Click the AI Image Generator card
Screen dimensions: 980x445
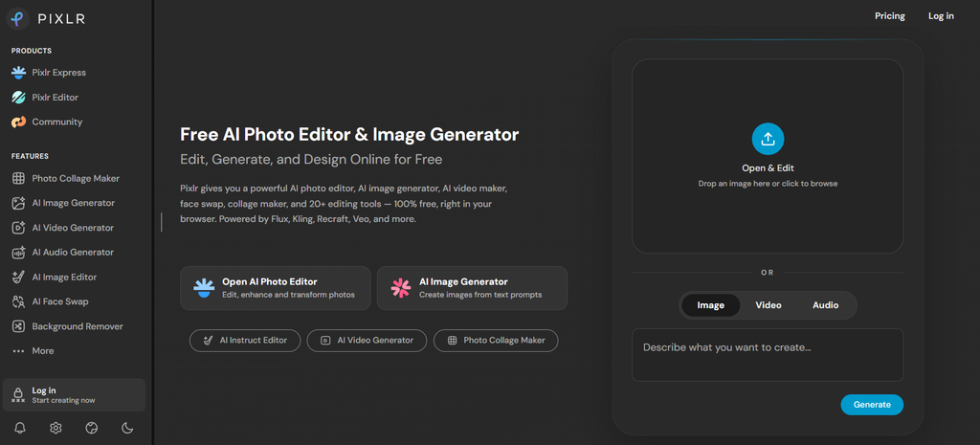click(472, 288)
